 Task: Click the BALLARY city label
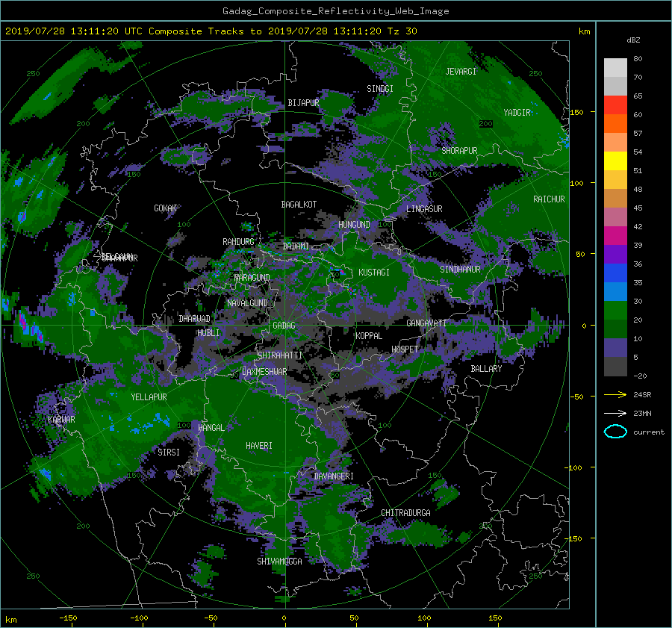pos(486,369)
